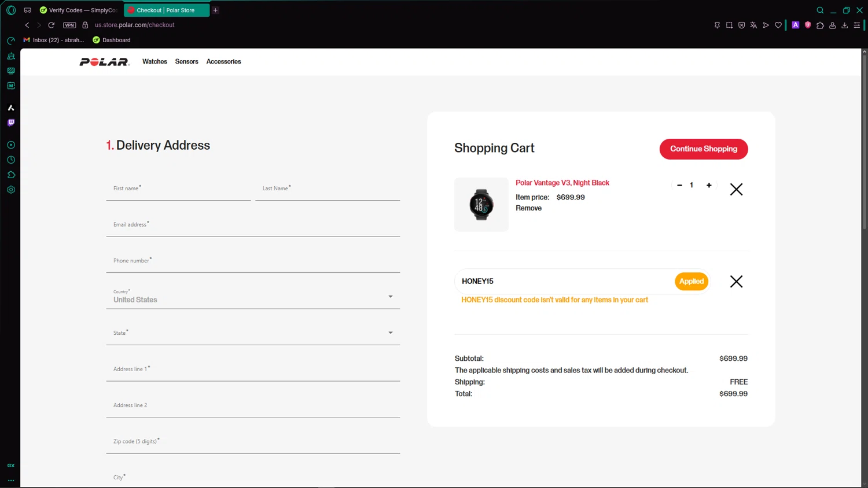Open a new tab with plus button
This screenshot has height=488, width=868.
coord(215,10)
